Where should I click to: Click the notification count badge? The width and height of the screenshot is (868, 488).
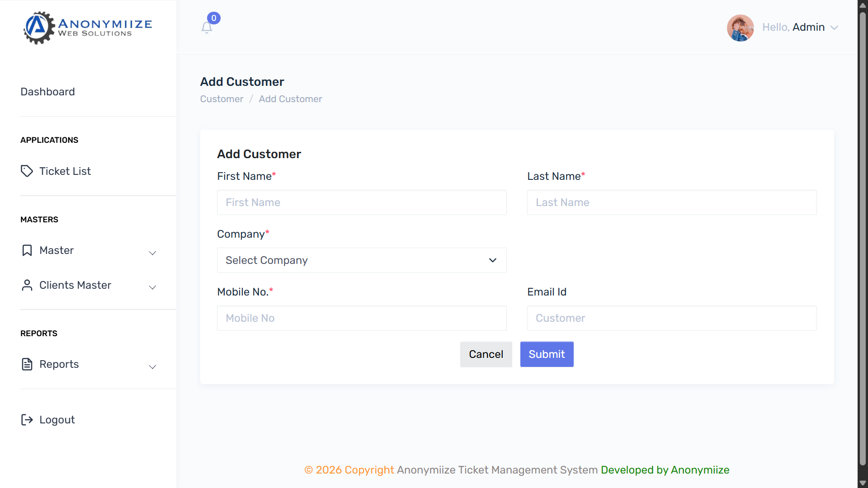coord(214,18)
